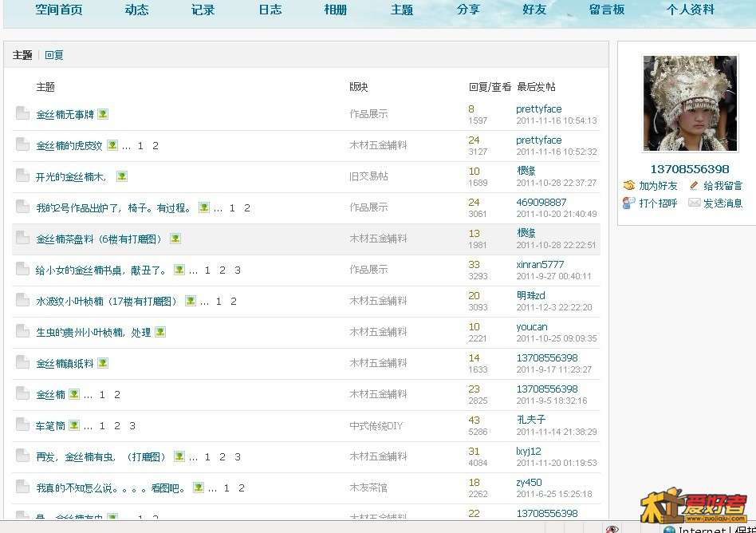This screenshot has width=756, height=533.
Task: Click the image icon after 生虫的贵州小叶桢楠, 处理
Action: click(160, 332)
